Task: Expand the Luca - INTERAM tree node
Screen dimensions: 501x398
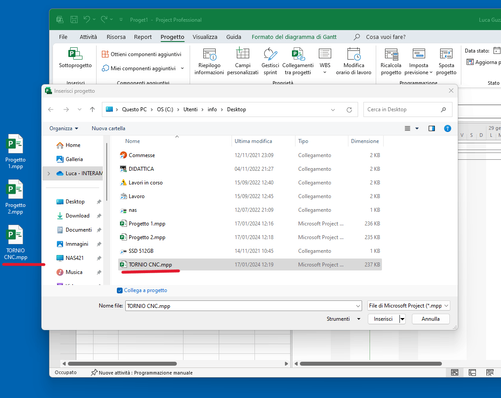Action: coord(49,173)
